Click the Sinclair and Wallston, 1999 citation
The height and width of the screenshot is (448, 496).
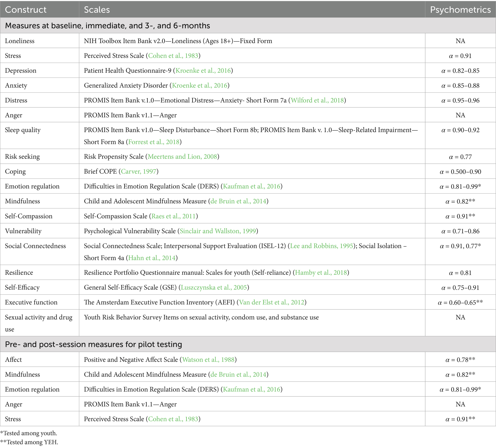tap(218, 231)
